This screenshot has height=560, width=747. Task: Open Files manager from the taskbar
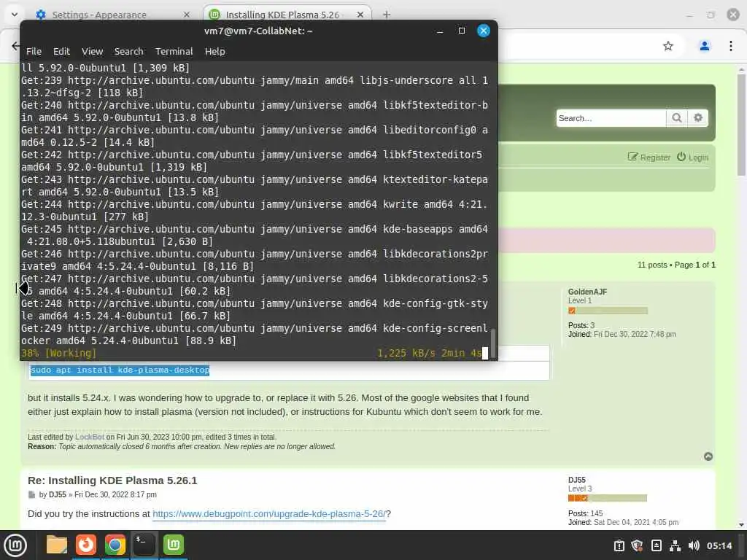coord(56,545)
